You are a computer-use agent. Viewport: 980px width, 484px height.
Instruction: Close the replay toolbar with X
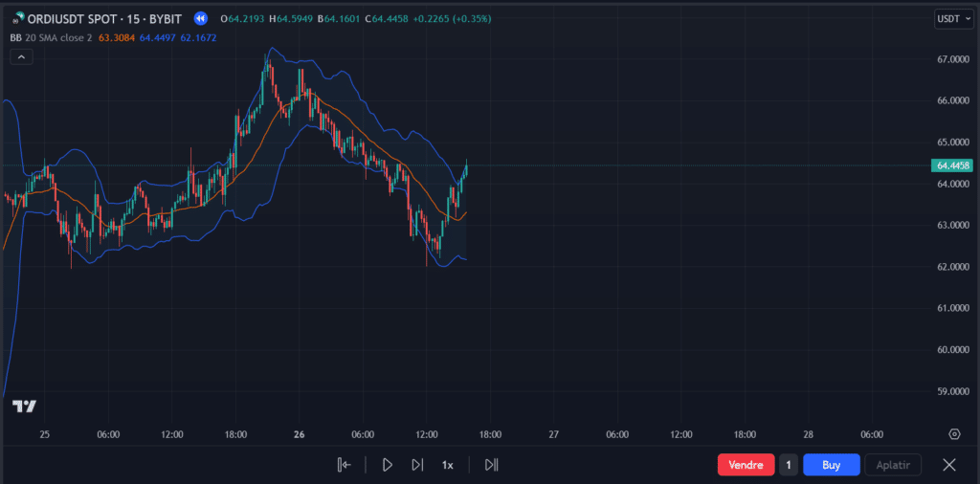948,465
